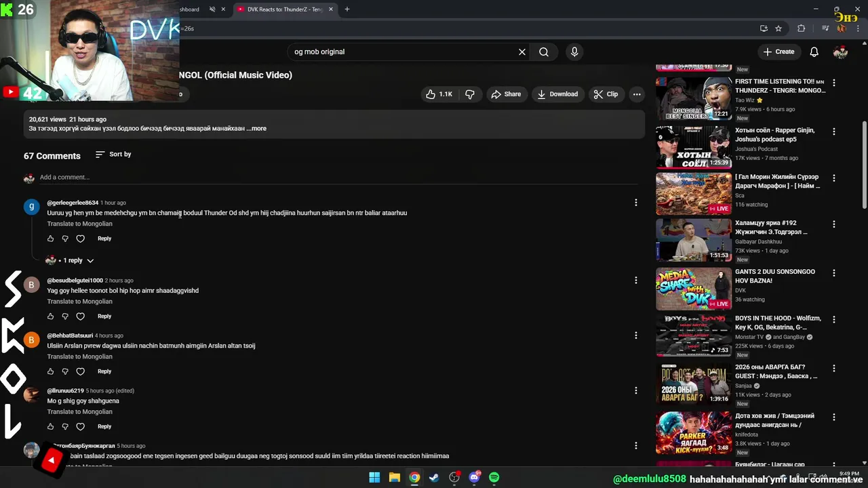868x488 pixels.
Task: Translate besudbelgutei1000 comment to Mongolian
Action: coord(79,302)
